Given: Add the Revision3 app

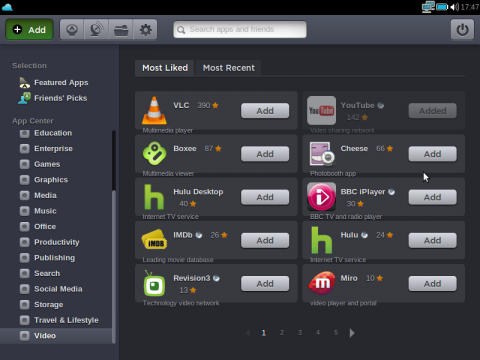Looking at the screenshot, I should [265, 284].
